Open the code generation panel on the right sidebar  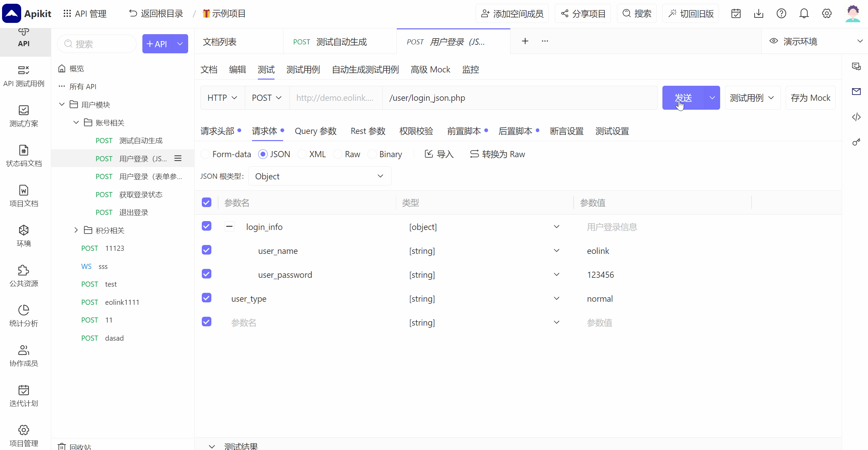pos(856,117)
